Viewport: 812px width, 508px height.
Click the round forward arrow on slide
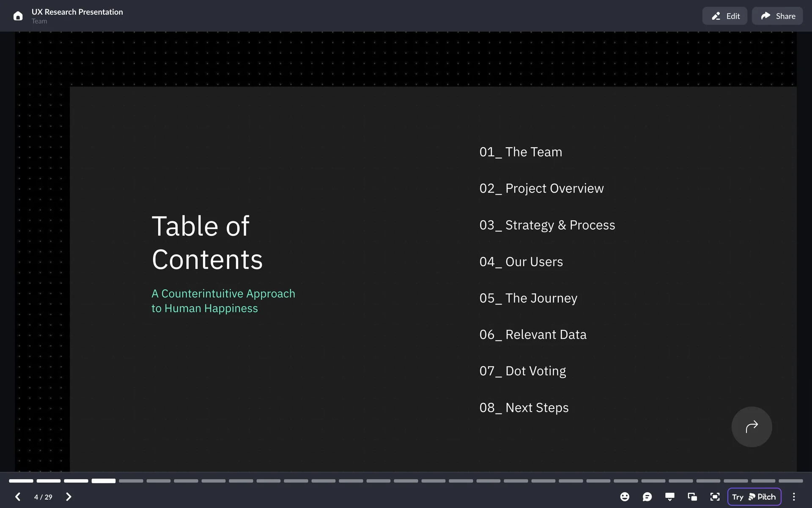pyautogui.click(x=752, y=427)
